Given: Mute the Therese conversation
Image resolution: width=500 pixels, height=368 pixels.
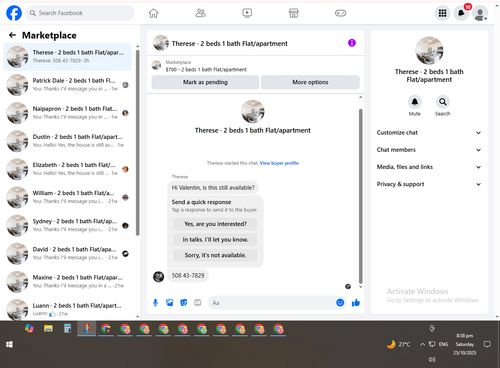Looking at the screenshot, I should (x=415, y=102).
